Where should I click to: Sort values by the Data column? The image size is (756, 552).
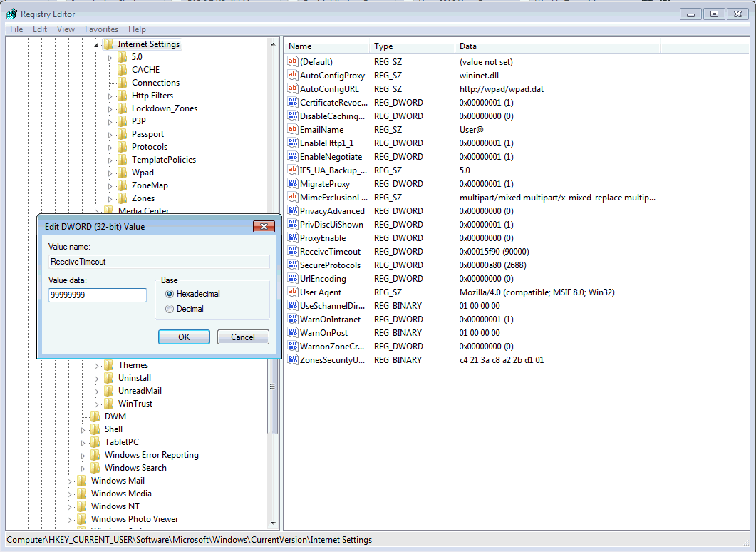pyautogui.click(x=557, y=46)
